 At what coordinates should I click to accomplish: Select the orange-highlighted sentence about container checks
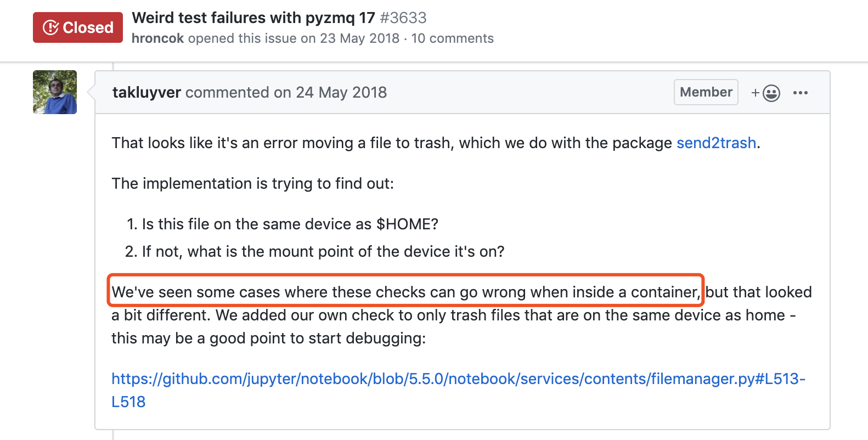[x=406, y=291]
